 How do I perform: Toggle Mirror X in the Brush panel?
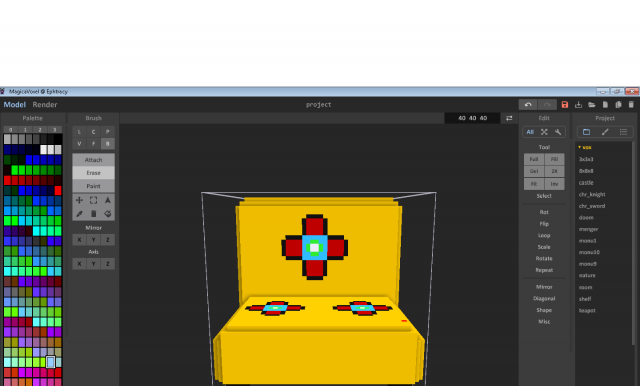(79, 240)
